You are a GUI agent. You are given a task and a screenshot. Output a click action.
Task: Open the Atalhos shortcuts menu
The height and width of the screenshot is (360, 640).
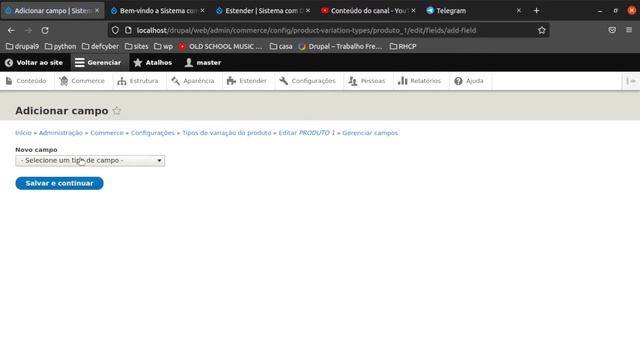(153, 63)
